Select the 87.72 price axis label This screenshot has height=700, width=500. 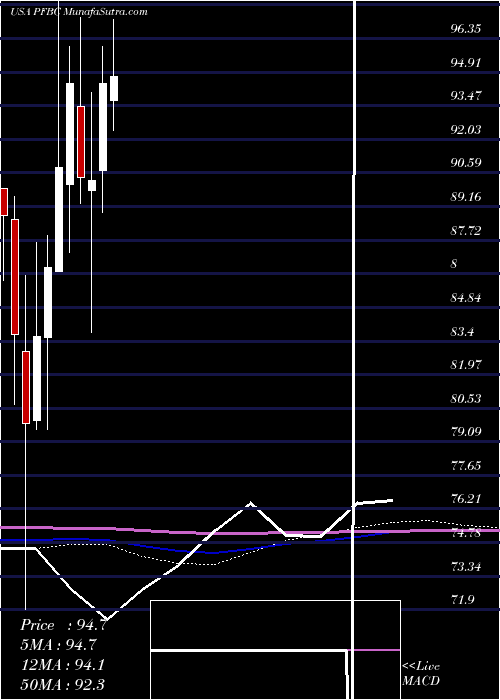(x=466, y=231)
